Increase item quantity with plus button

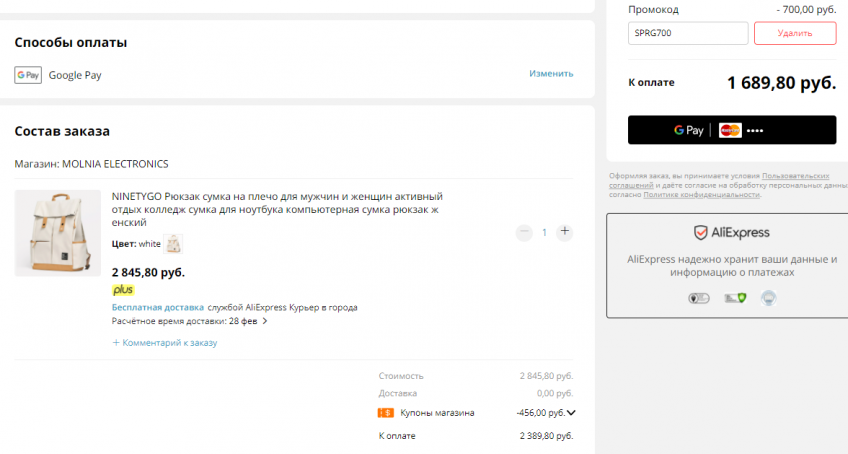tap(564, 232)
